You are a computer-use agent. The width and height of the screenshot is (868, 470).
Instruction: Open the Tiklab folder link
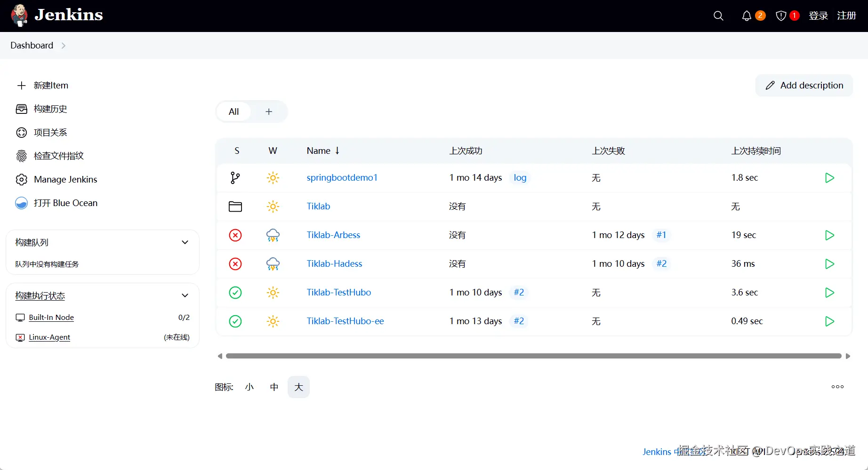click(318, 207)
